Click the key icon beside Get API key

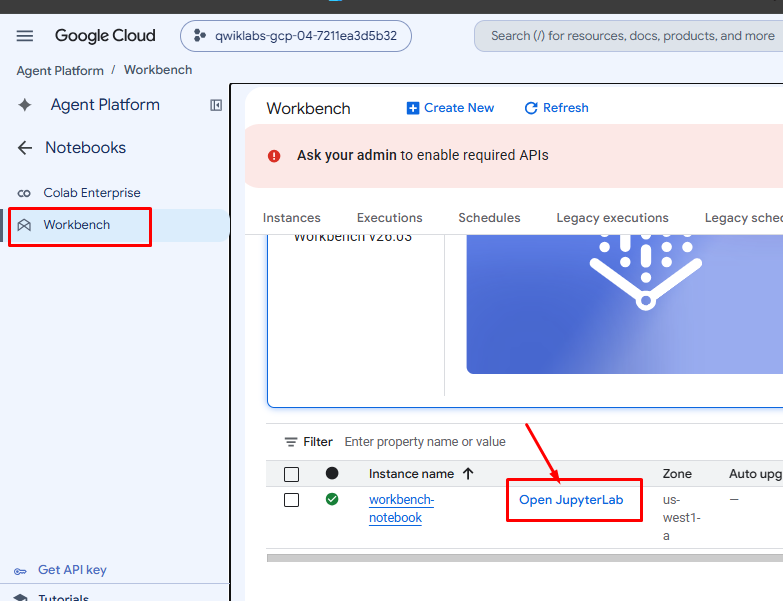tap(20, 571)
